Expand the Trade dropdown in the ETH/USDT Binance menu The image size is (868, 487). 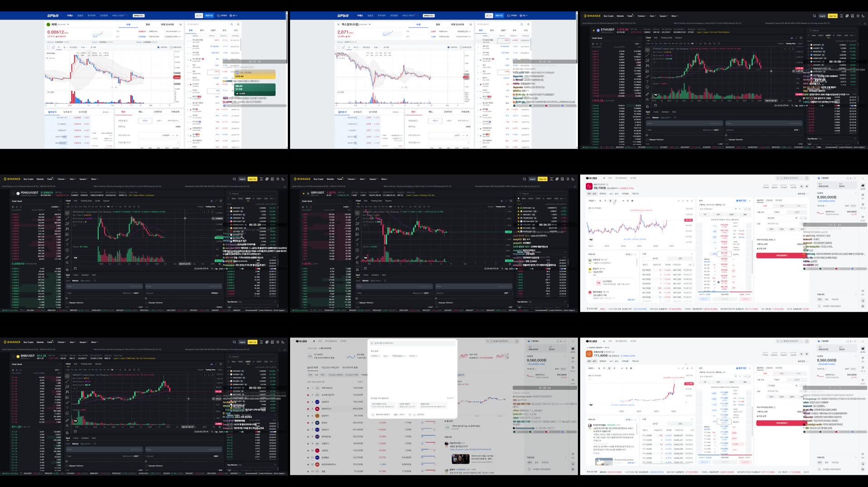pyautogui.click(x=630, y=16)
